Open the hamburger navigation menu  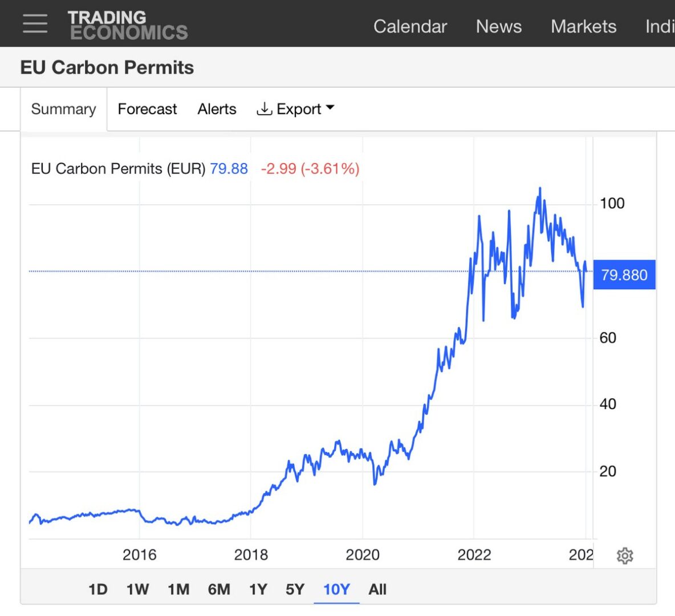click(35, 23)
